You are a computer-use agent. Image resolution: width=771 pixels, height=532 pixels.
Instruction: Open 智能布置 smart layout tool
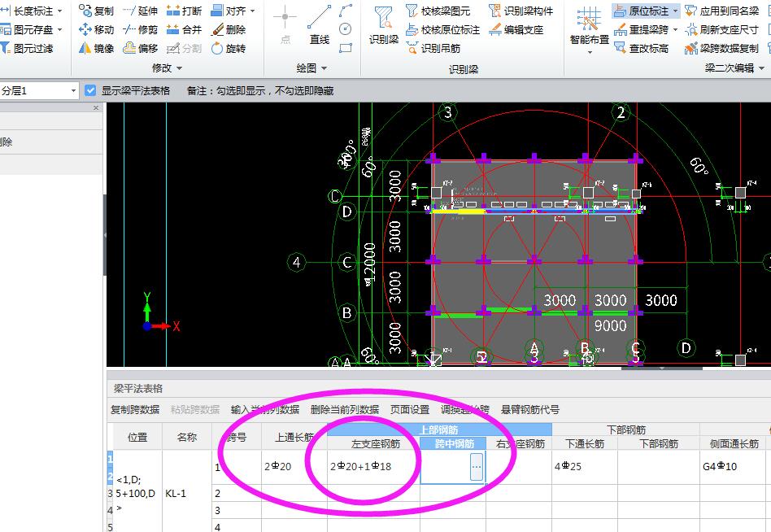pyautogui.click(x=589, y=29)
